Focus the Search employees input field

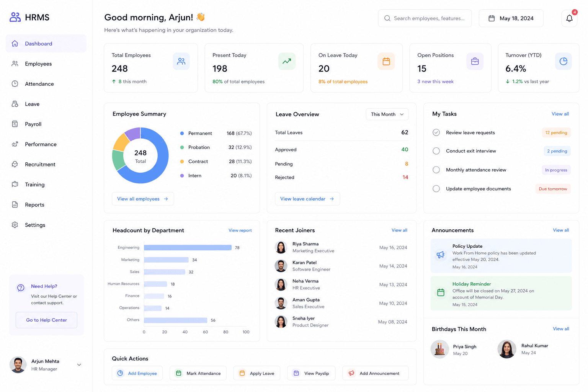pyautogui.click(x=425, y=18)
